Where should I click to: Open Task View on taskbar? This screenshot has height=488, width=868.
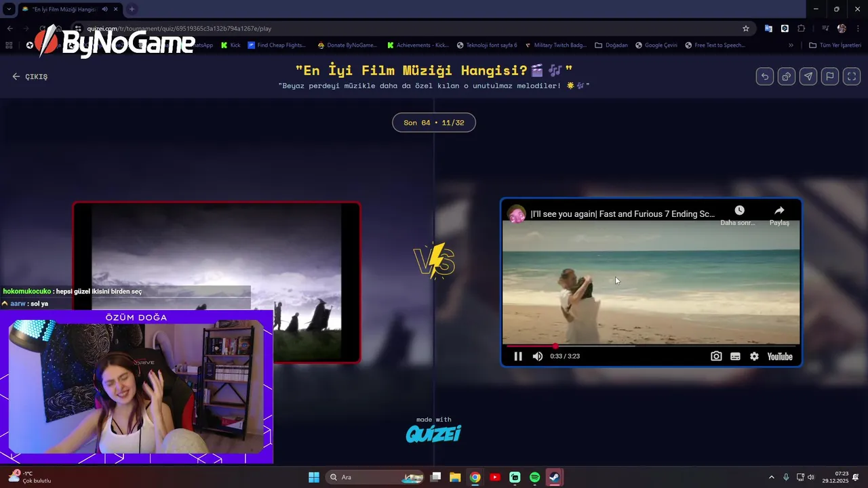click(436, 477)
